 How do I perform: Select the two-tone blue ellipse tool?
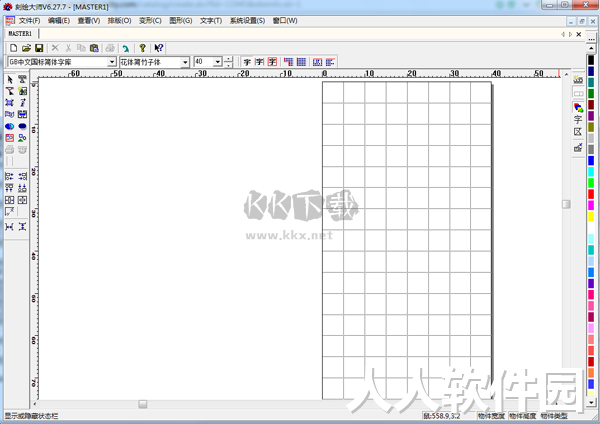tap(10, 126)
